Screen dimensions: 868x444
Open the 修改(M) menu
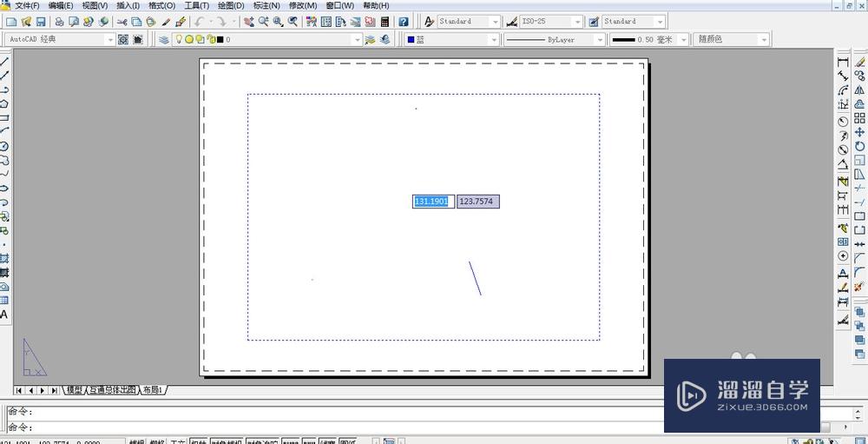[x=303, y=5]
